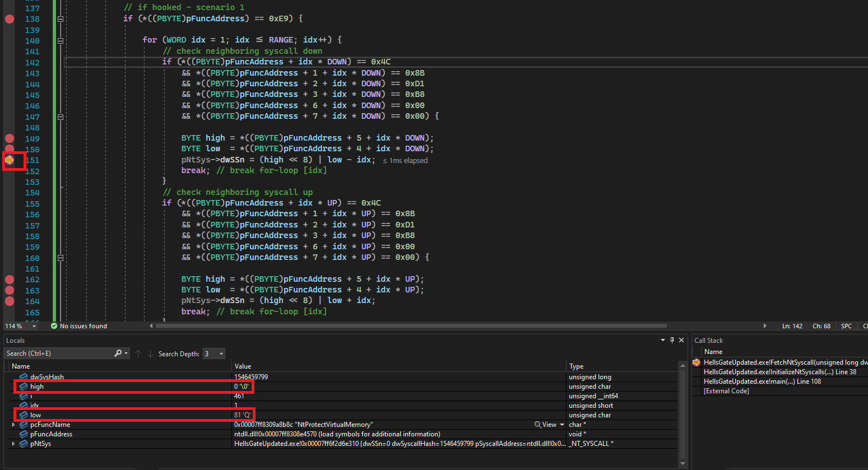Toggle the breakpoint on line 164

coord(10,301)
